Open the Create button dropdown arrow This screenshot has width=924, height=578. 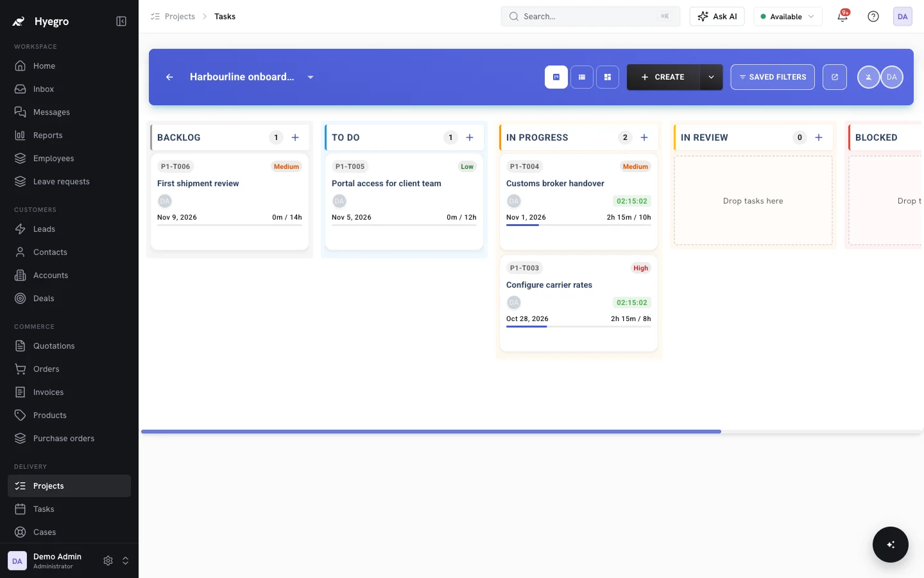pyautogui.click(x=711, y=77)
